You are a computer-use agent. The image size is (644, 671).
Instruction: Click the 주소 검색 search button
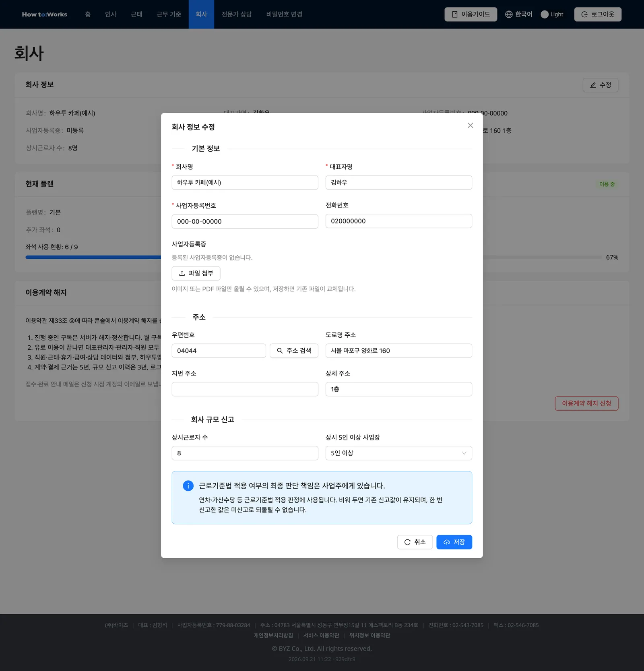(294, 351)
